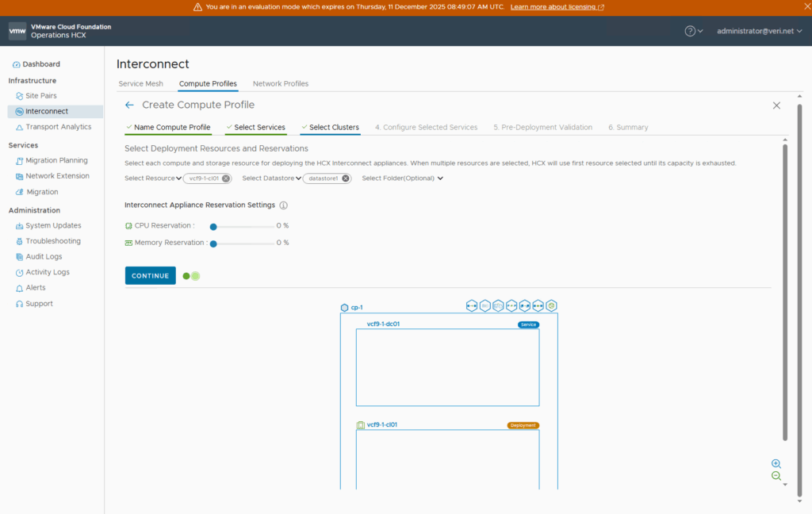Click the green indicator next to Continue

point(191,276)
